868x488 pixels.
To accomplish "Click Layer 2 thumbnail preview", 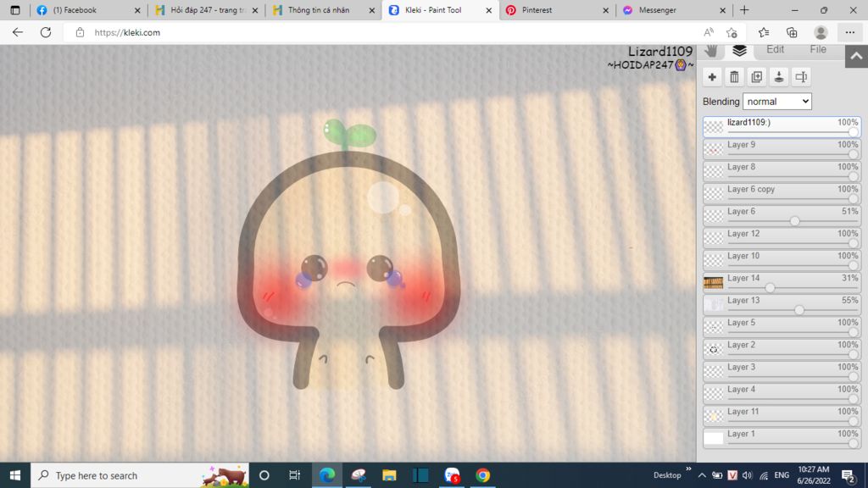I will [713, 349].
